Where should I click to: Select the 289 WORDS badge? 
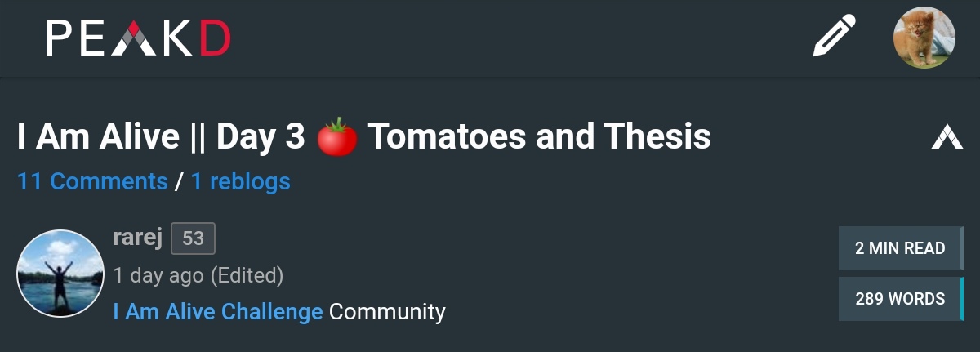pyautogui.click(x=901, y=299)
